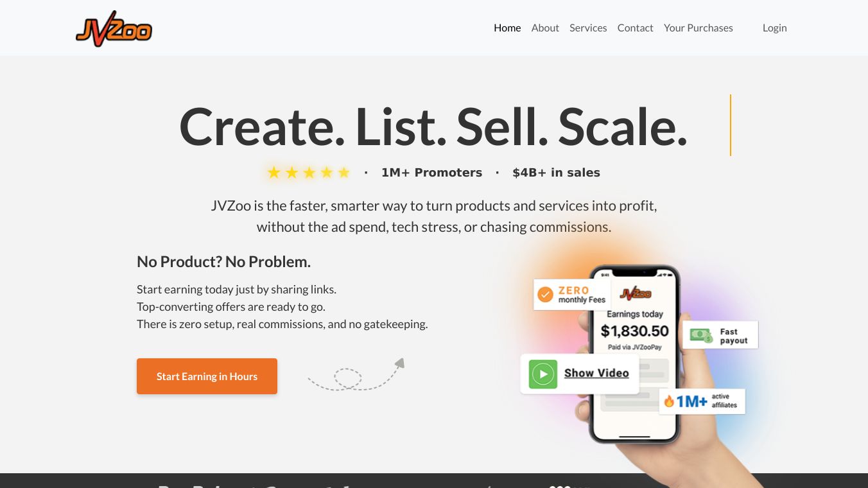Open the Home menu item

507,28
